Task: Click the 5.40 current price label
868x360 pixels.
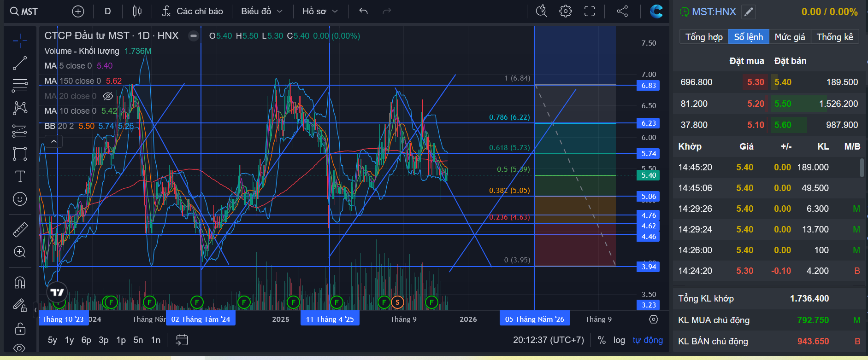Action: (648, 175)
